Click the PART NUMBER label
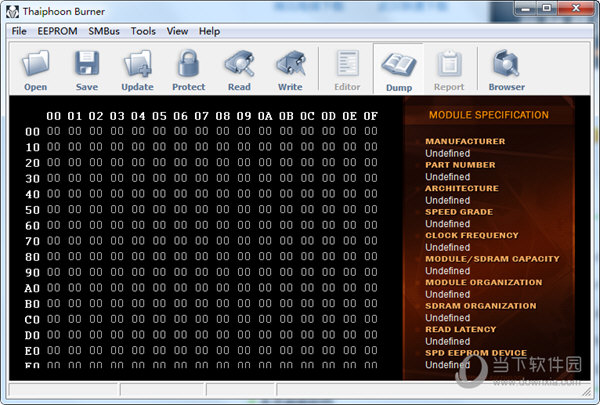600x405 pixels. click(460, 165)
